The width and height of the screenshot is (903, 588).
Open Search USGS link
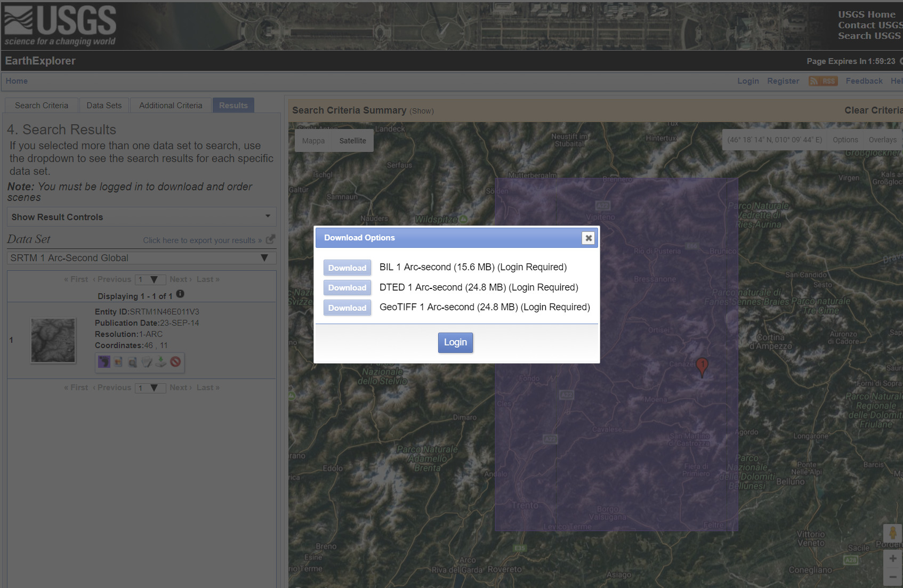coord(869,36)
